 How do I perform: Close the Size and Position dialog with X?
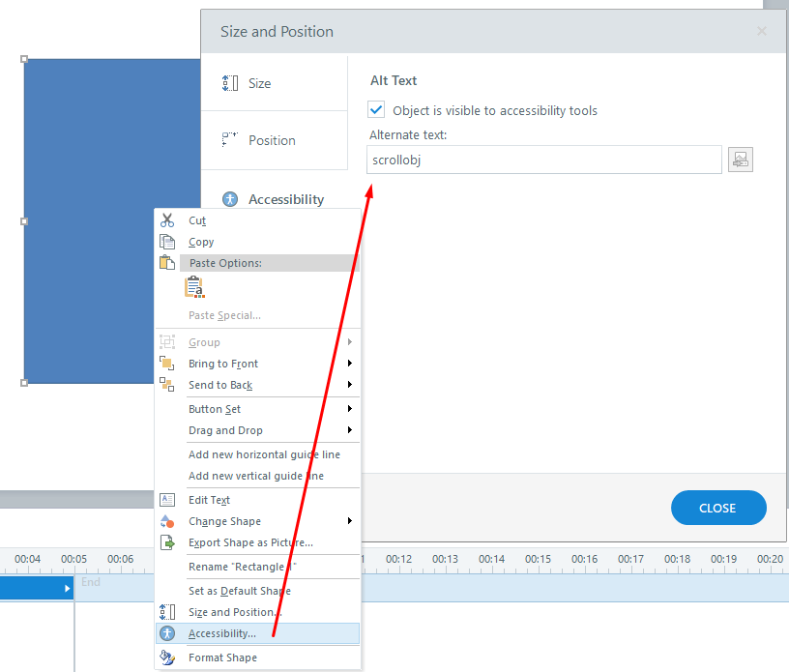(762, 31)
